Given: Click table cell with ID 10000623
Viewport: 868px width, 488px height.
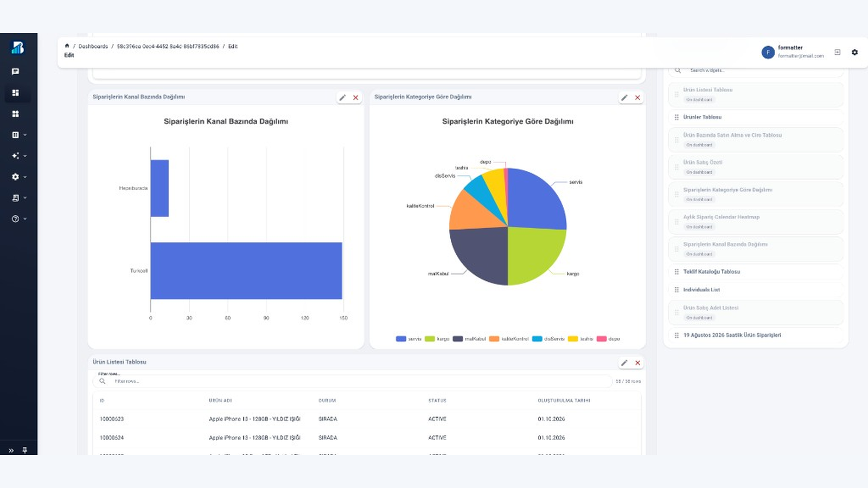Looking at the screenshot, I should click(112, 419).
